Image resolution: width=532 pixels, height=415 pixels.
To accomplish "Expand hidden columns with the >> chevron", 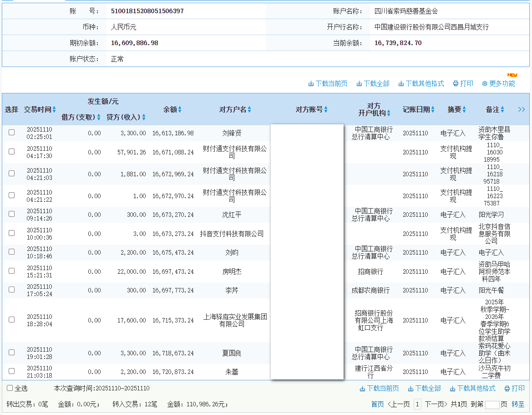I will [522, 109].
